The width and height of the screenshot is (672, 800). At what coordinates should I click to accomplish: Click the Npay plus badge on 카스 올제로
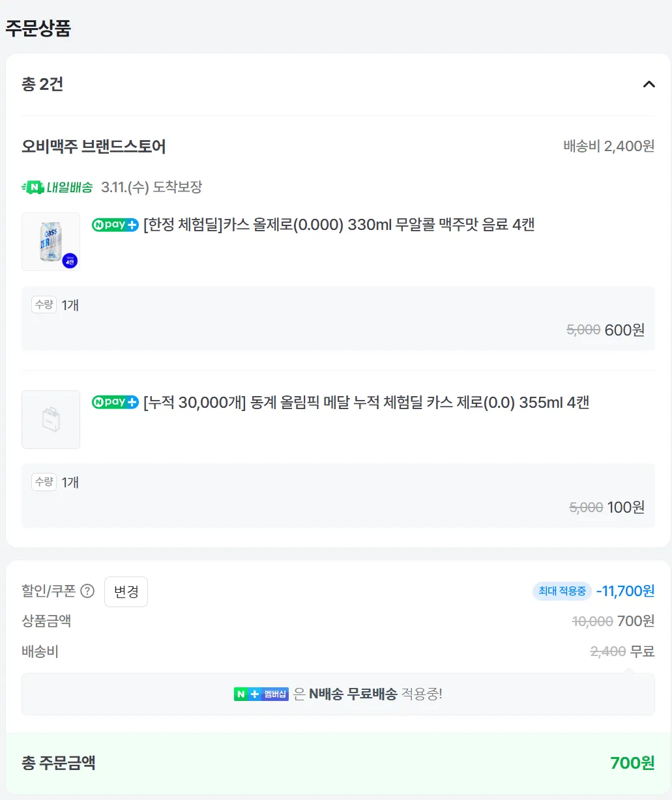115,225
